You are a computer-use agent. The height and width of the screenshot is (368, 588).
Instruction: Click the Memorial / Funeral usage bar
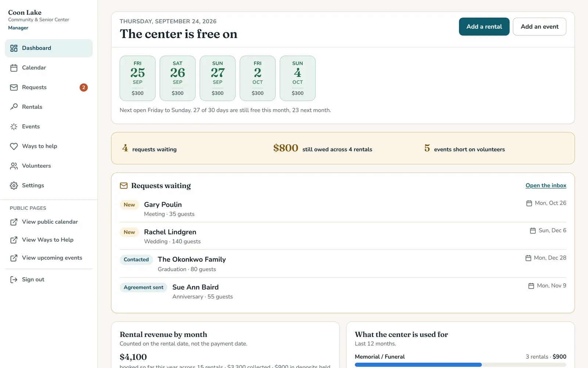click(x=460, y=365)
